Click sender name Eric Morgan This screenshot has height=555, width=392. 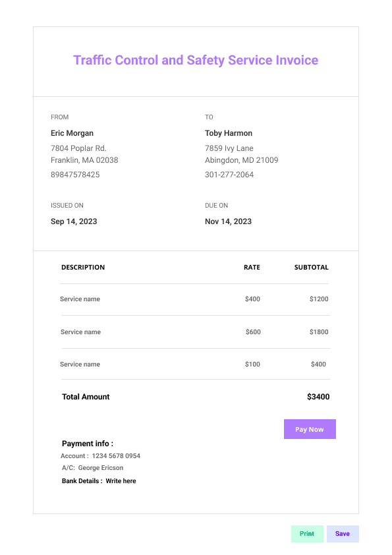tap(72, 133)
